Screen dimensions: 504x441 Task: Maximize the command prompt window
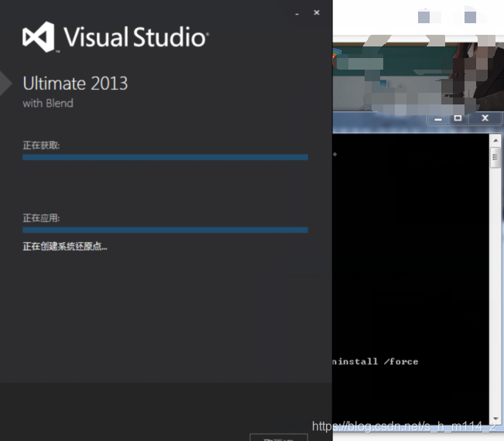click(x=458, y=118)
